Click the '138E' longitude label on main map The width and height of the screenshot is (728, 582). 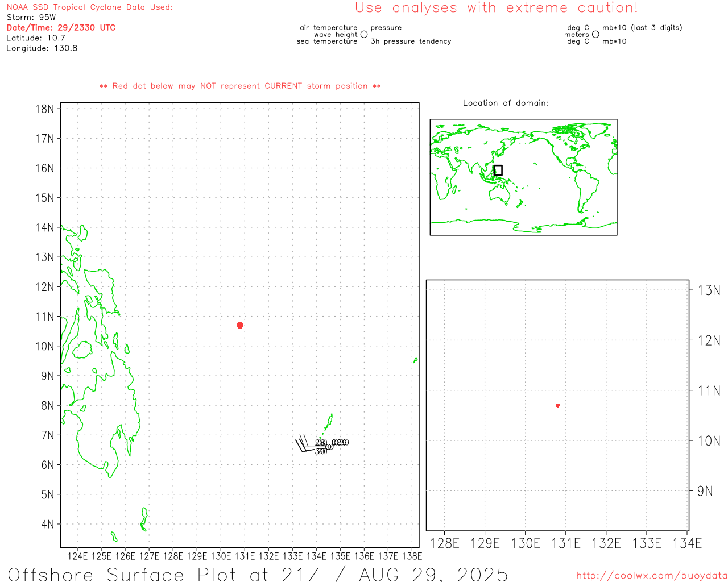tap(412, 556)
